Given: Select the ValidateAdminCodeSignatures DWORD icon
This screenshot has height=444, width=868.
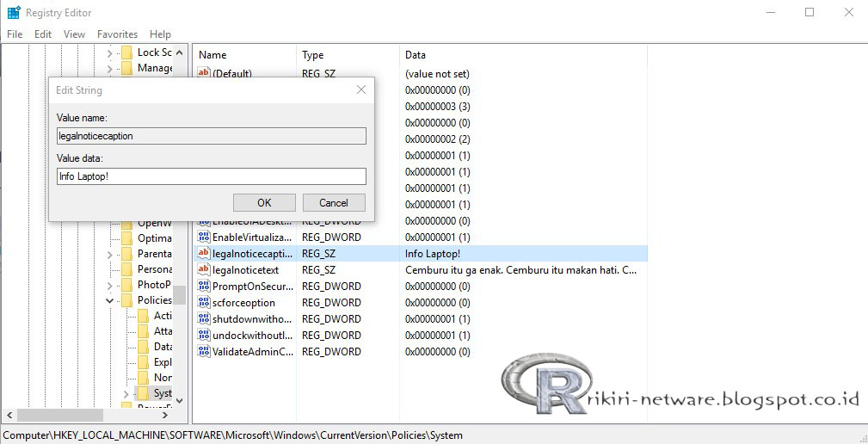Looking at the screenshot, I should [x=204, y=352].
